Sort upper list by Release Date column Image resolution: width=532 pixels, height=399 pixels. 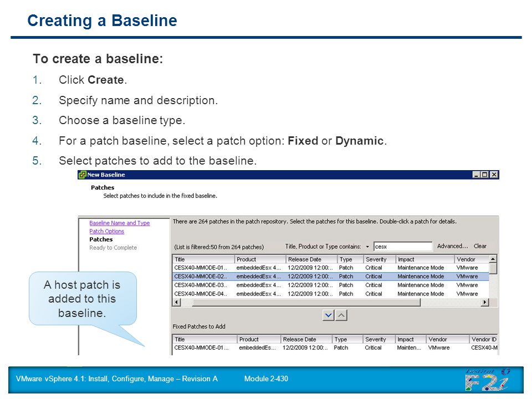311,259
